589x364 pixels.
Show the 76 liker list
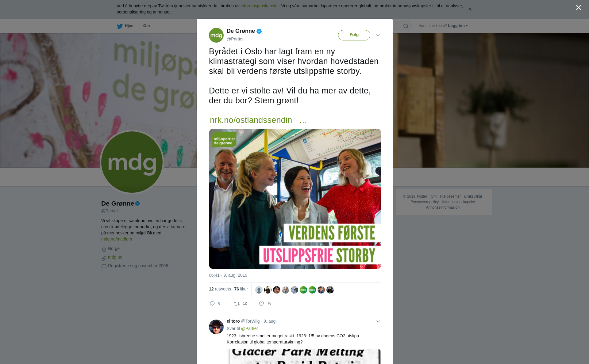coord(241,289)
